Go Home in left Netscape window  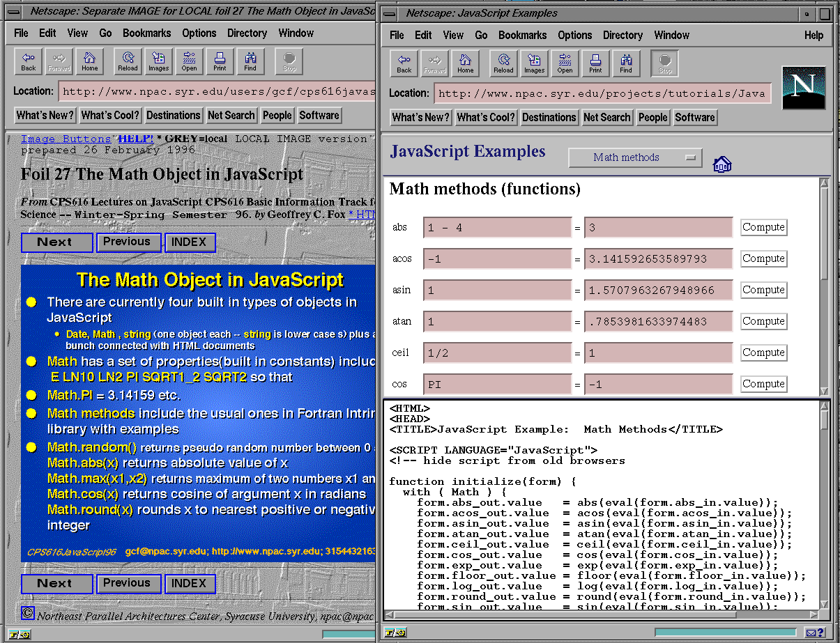point(90,61)
